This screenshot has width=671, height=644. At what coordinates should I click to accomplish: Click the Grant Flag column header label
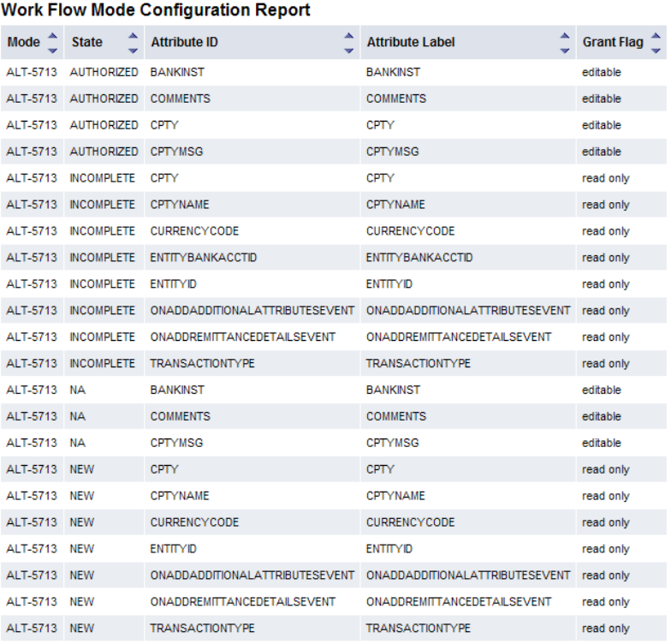point(613,42)
